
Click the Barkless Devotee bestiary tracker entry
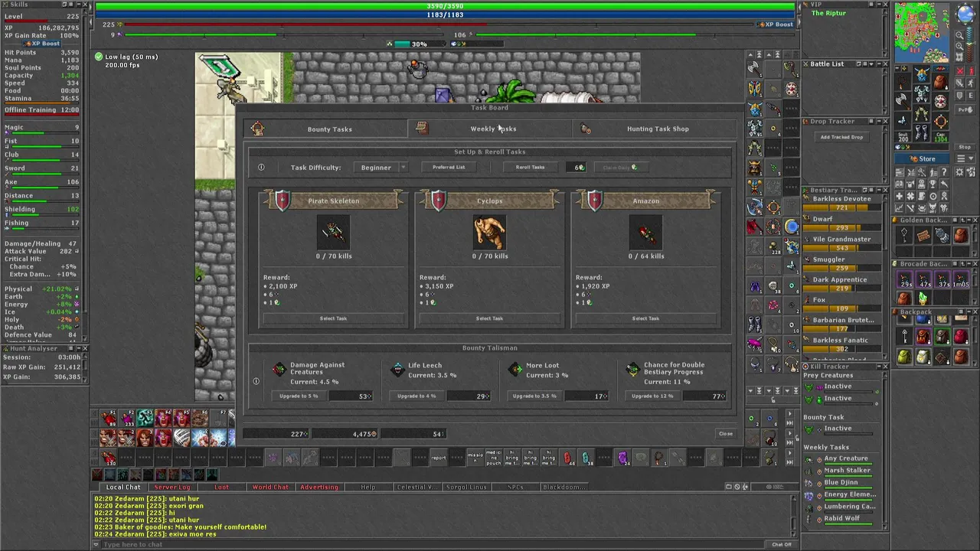click(841, 203)
